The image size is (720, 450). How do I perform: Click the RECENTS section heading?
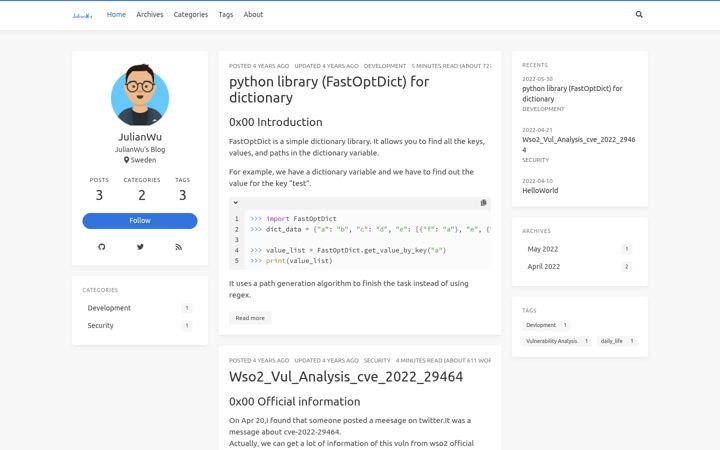(535, 65)
